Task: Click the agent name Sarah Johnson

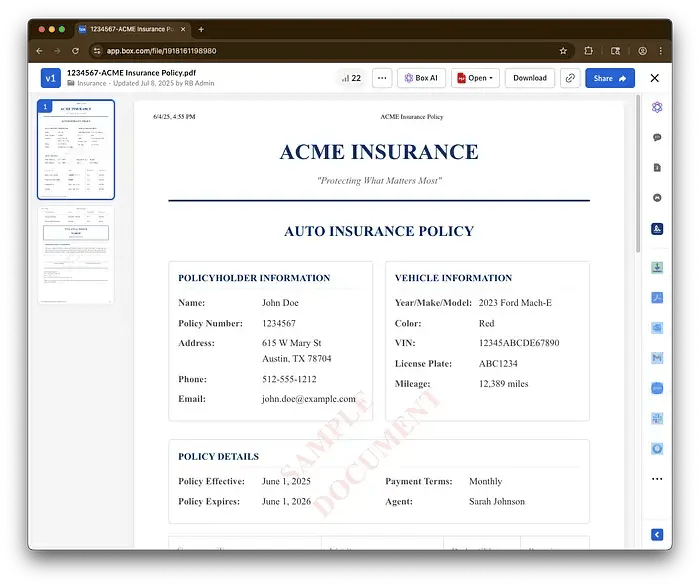Action: (497, 501)
